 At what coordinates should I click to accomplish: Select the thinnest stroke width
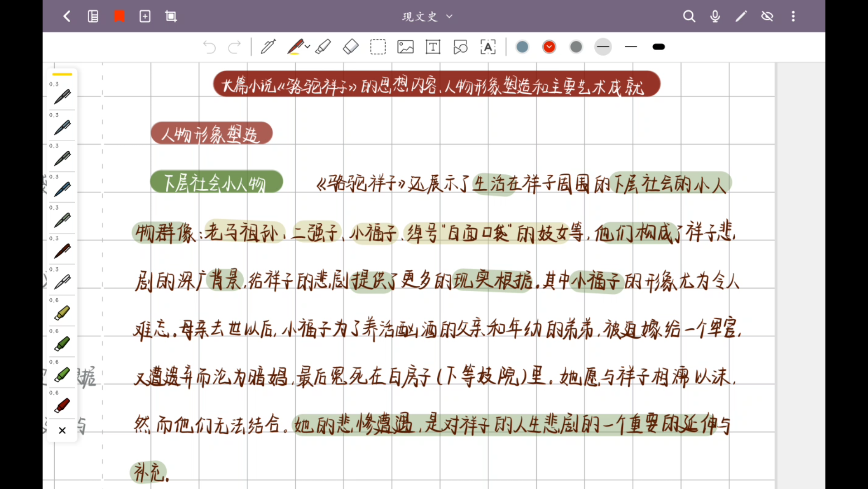point(603,47)
